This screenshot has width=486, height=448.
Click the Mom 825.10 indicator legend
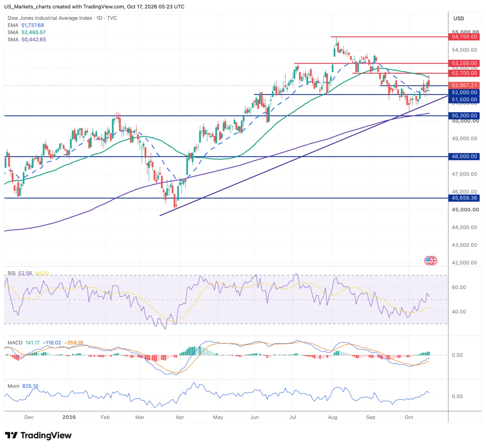23,386
